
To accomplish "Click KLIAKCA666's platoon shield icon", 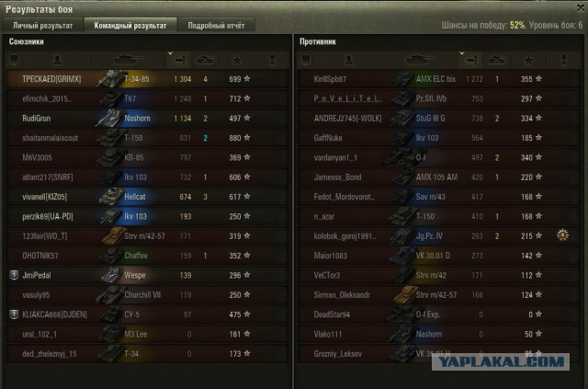I will click(14, 315).
